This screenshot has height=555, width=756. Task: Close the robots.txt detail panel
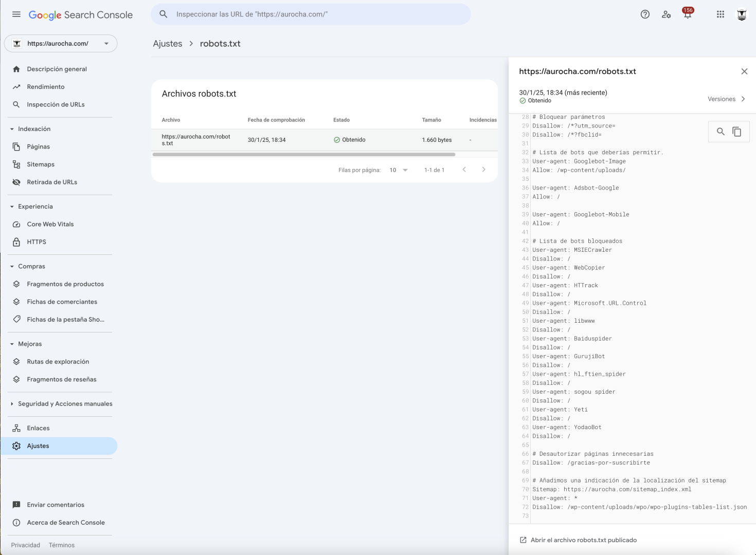744,71
